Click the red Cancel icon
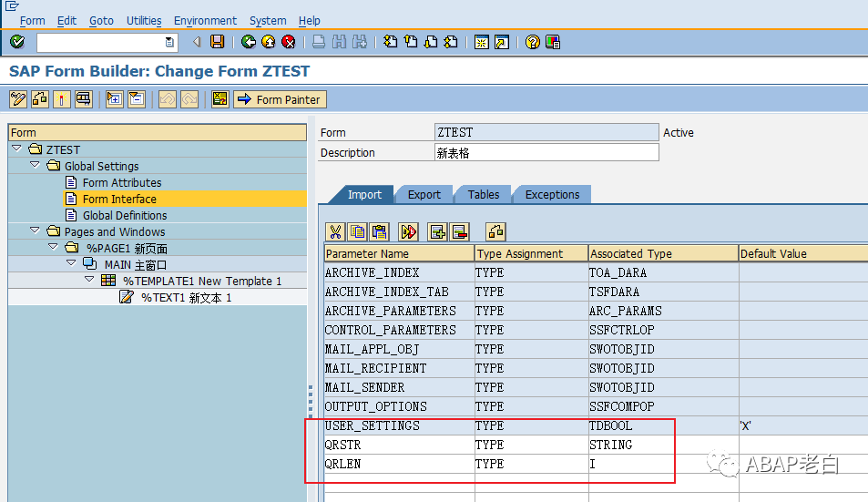 point(289,42)
